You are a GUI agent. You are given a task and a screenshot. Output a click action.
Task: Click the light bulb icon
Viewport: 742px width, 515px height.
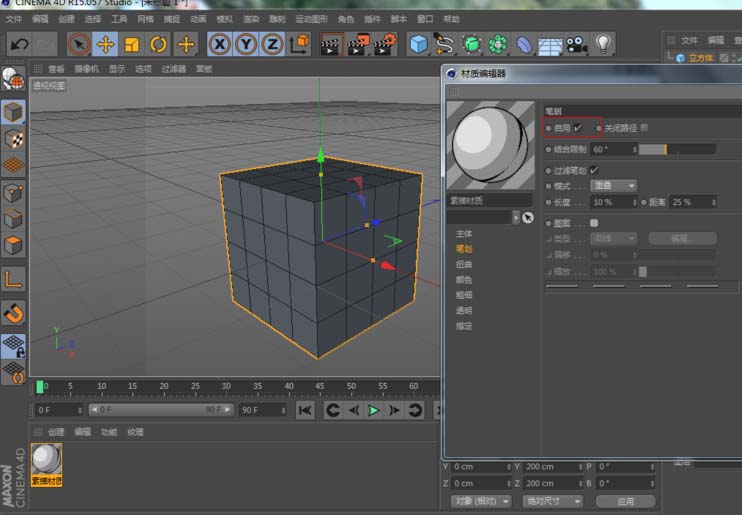(603, 44)
